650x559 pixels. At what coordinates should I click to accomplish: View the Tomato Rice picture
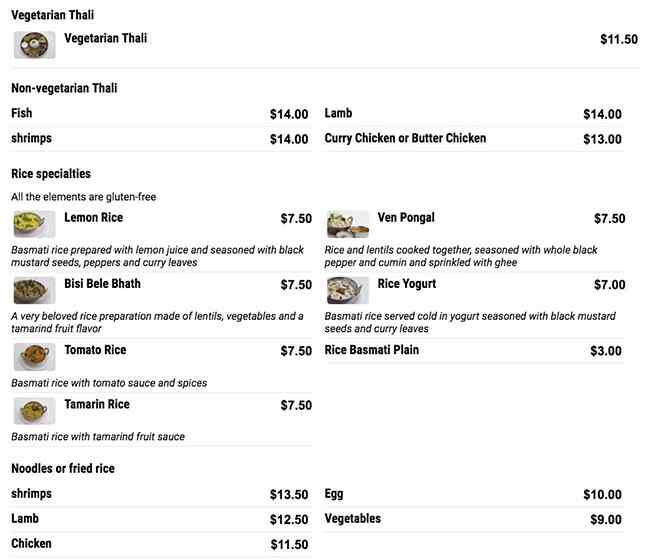[34, 356]
